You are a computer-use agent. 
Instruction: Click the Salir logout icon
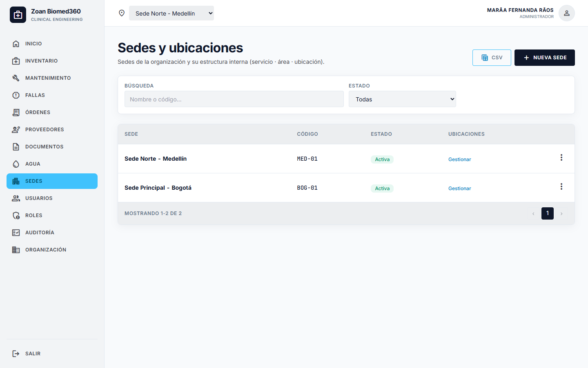click(16, 354)
